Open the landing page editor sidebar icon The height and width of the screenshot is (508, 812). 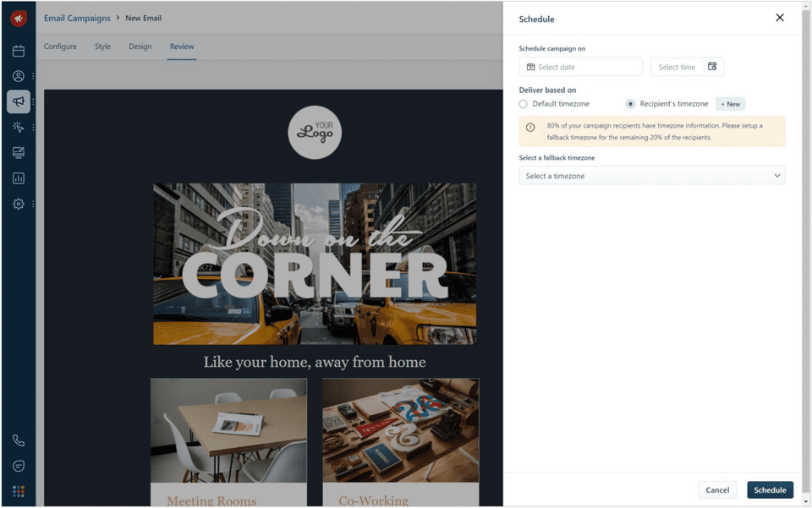(x=19, y=152)
